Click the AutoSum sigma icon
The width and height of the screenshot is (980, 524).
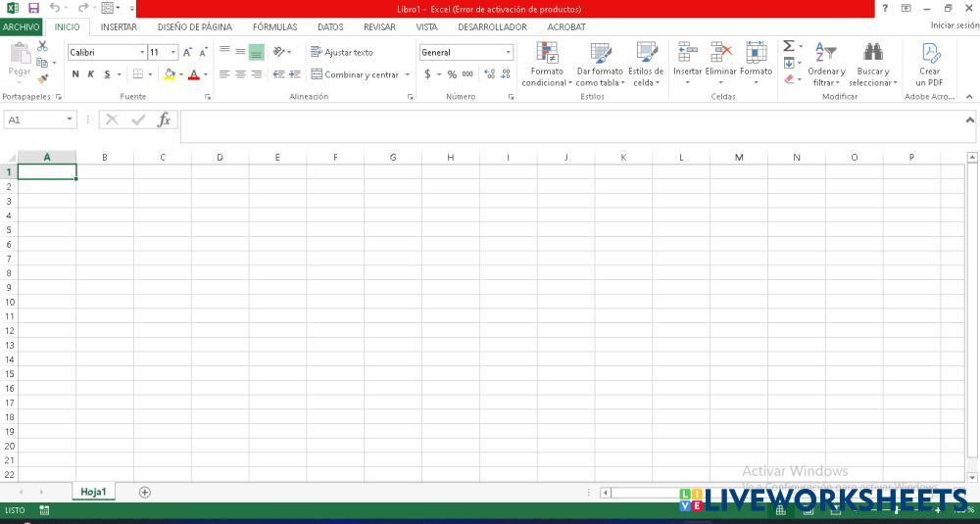788,46
